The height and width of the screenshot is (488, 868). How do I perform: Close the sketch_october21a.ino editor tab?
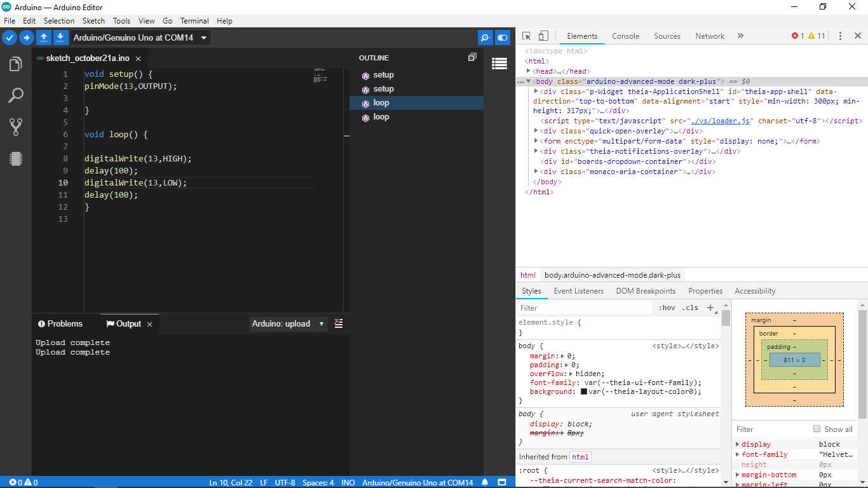[x=138, y=58]
